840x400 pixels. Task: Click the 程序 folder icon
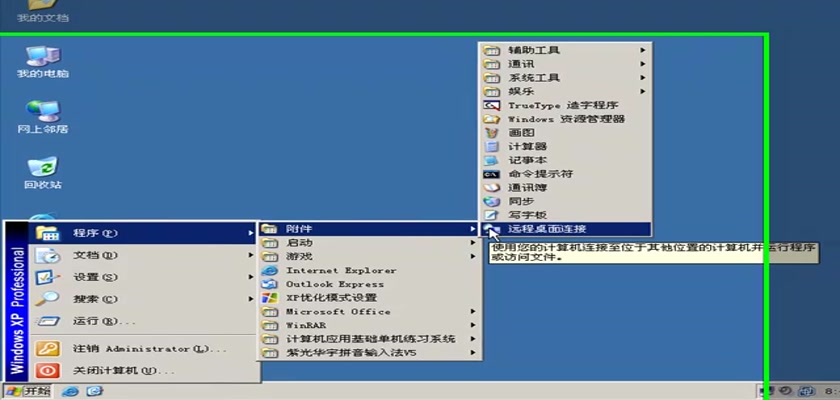click(47, 233)
